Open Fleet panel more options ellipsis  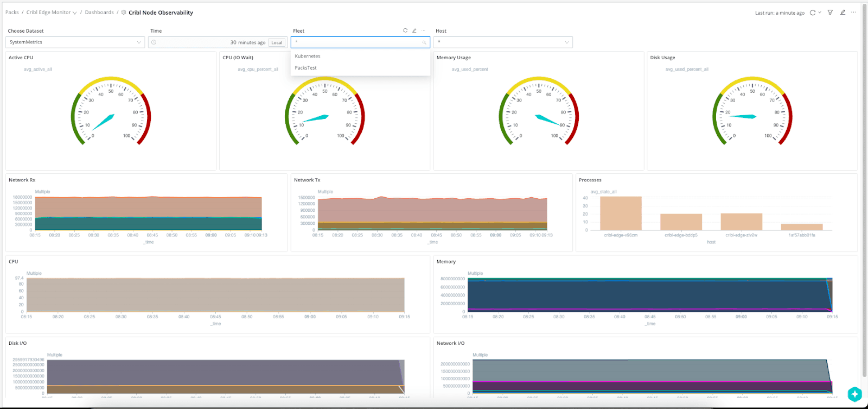pos(424,31)
